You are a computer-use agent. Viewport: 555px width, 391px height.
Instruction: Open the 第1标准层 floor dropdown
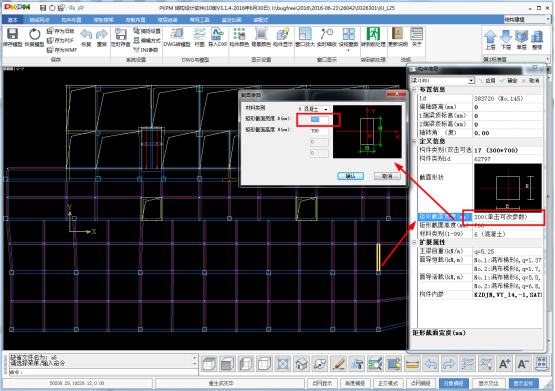coord(516,59)
